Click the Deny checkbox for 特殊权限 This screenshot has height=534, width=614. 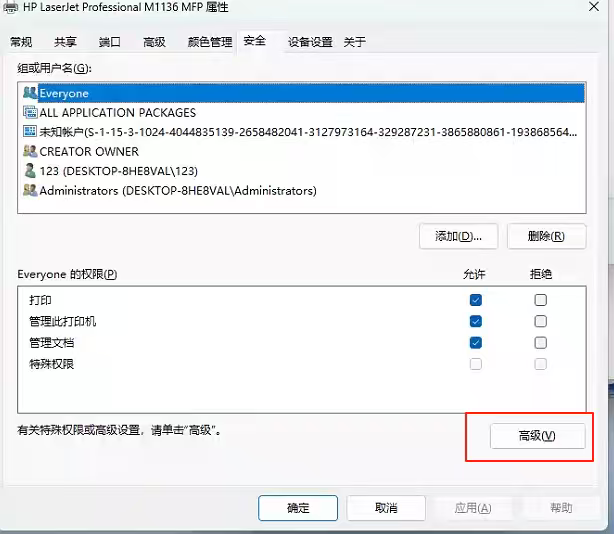click(x=540, y=364)
